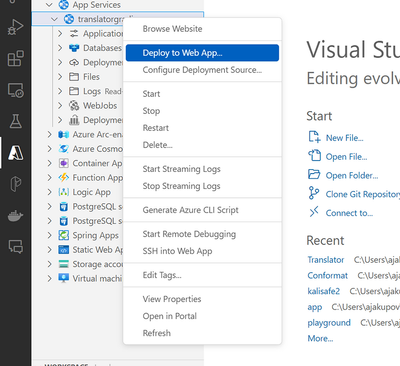Click Stop in the context menu
This screenshot has width=400, height=366.
point(202,111)
